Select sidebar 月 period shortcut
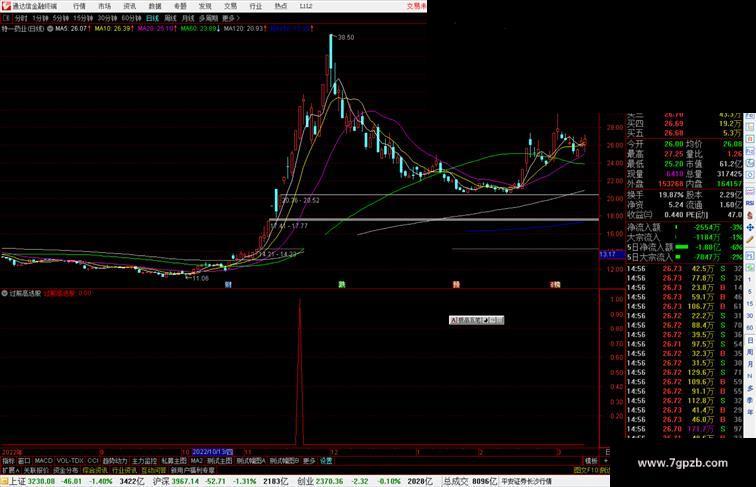Screen dimensions: 756x487 coord(750,364)
